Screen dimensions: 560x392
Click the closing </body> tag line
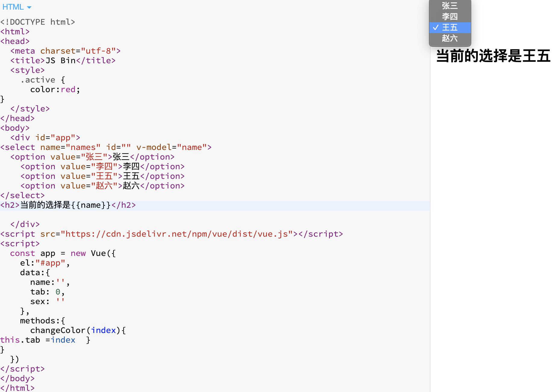[x=17, y=378]
